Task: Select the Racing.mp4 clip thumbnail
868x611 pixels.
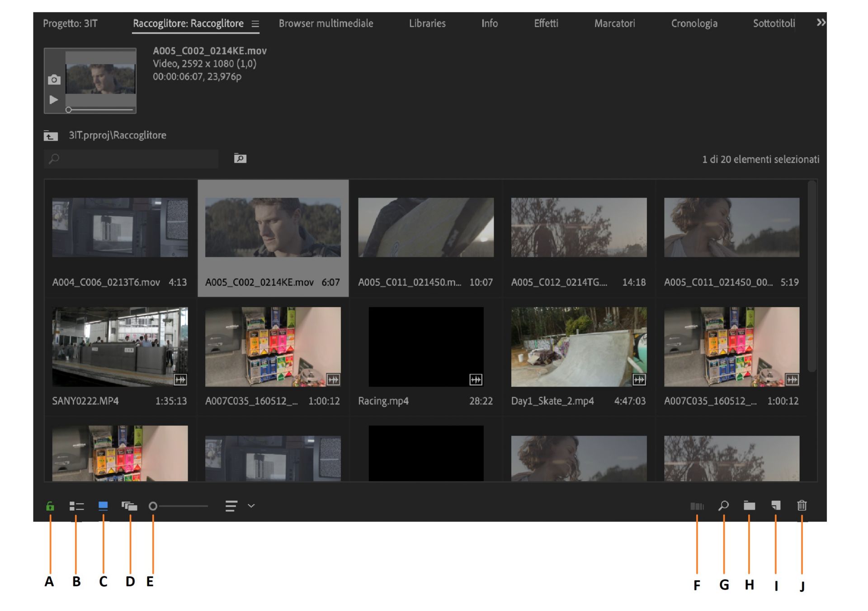Action: [x=425, y=347]
